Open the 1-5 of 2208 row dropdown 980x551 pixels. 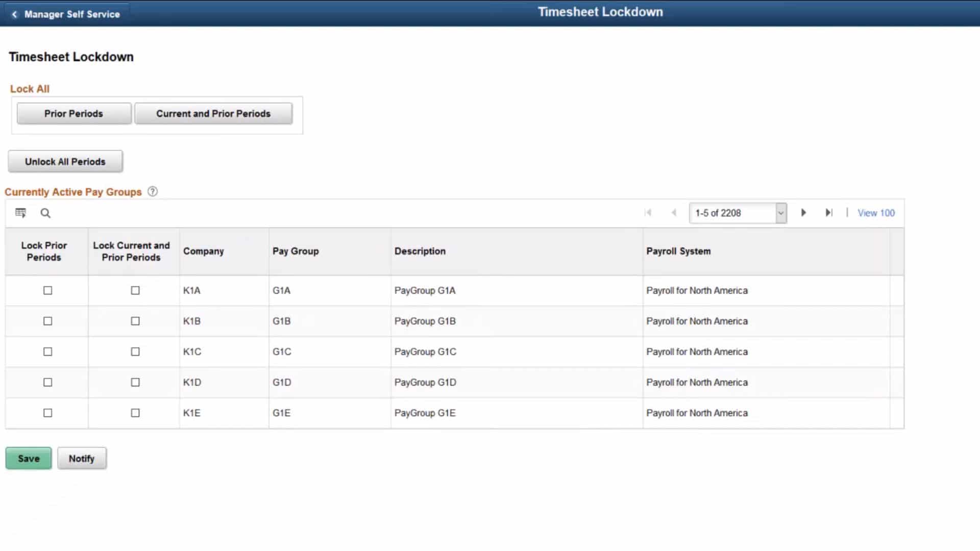(738, 213)
